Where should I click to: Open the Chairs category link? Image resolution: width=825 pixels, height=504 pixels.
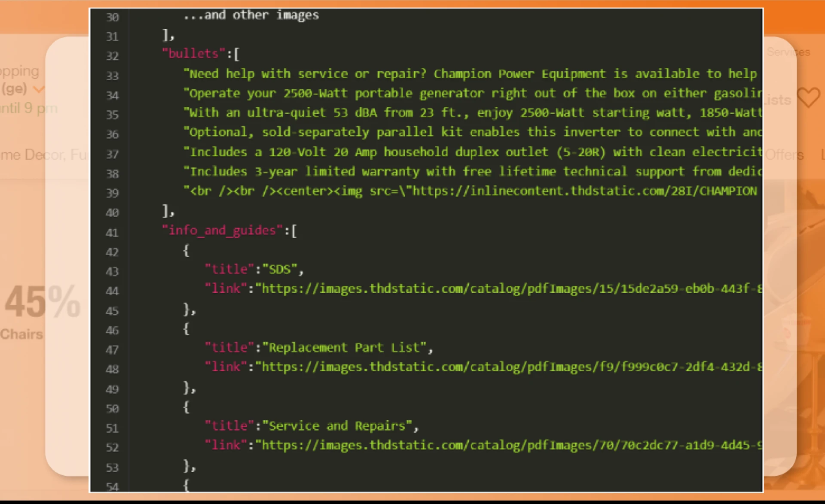click(21, 334)
